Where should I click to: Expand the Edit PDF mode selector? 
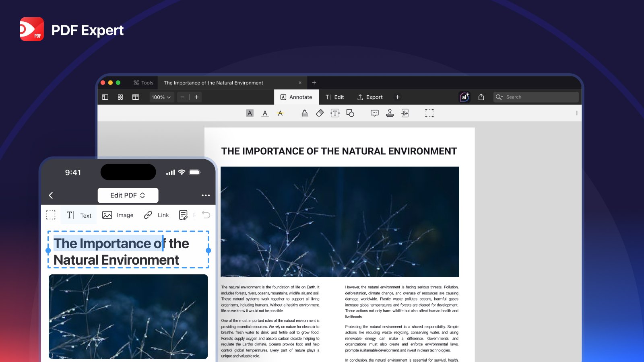pos(128,195)
